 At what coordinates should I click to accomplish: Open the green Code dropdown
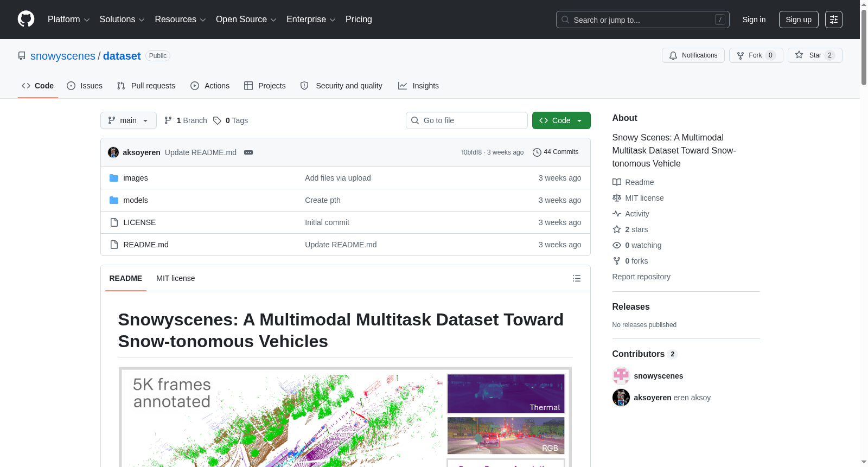click(561, 120)
